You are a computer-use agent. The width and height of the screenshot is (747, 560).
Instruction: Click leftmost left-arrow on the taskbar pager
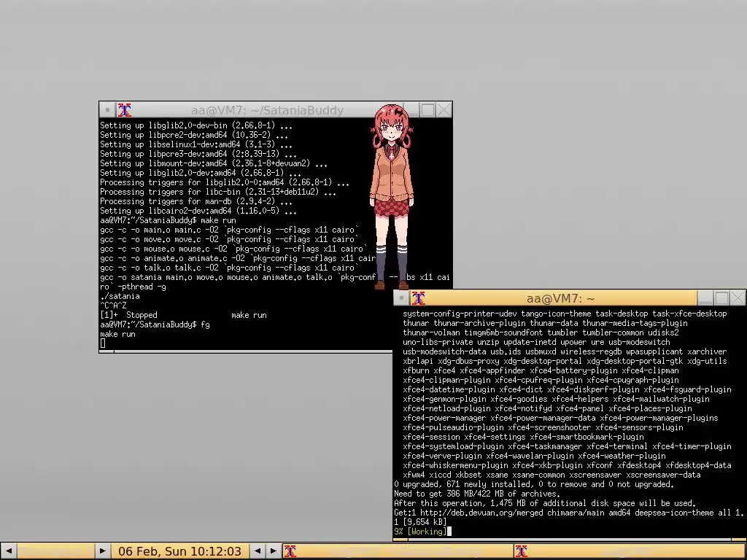click(x=8, y=551)
